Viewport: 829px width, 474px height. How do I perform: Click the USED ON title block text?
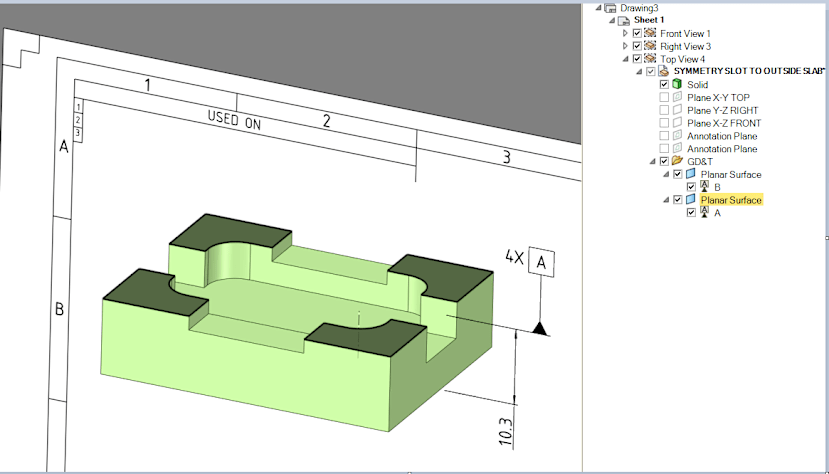(x=234, y=120)
